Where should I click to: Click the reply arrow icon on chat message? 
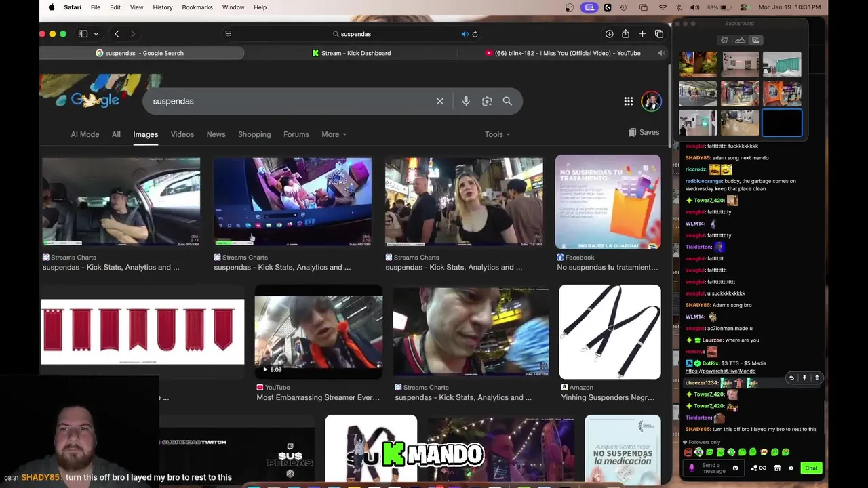point(791,378)
